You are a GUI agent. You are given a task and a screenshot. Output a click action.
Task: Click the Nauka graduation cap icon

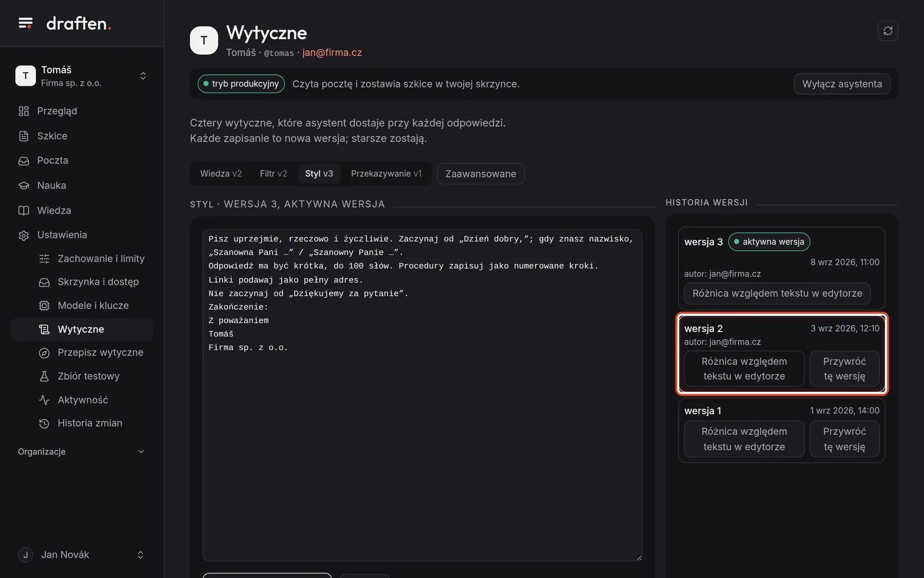24,186
